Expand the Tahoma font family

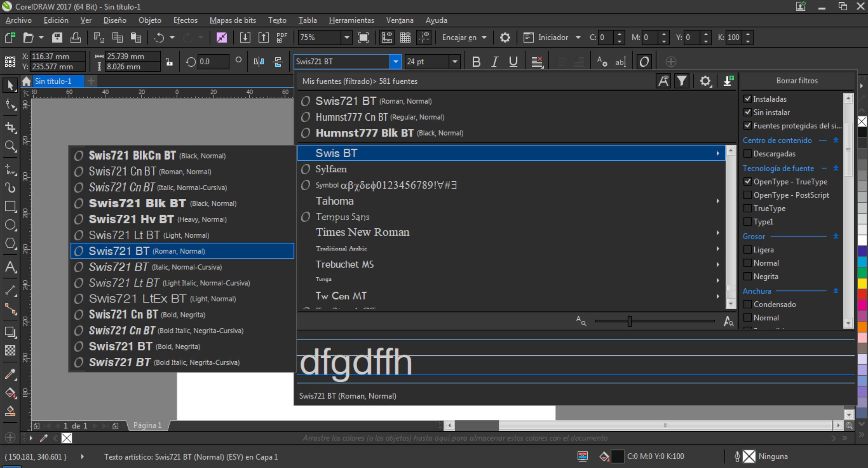718,201
